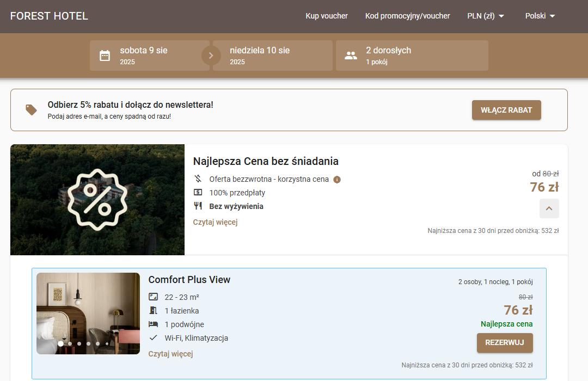Image resolution: width=588 pixels, height=381 pixels.
Task: Click REZERWUJ for Comfort Plus View
Action: 505,343
